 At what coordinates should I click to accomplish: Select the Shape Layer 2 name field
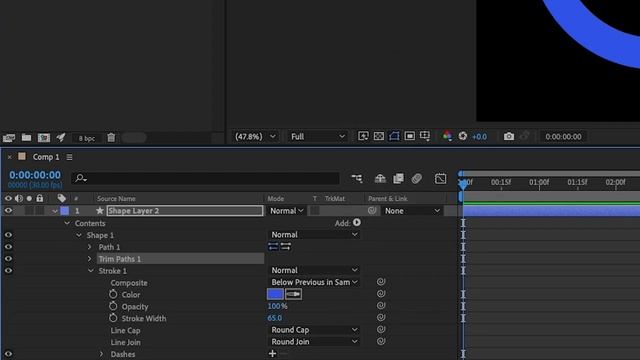pyautogui.click(x=185, y=211)
